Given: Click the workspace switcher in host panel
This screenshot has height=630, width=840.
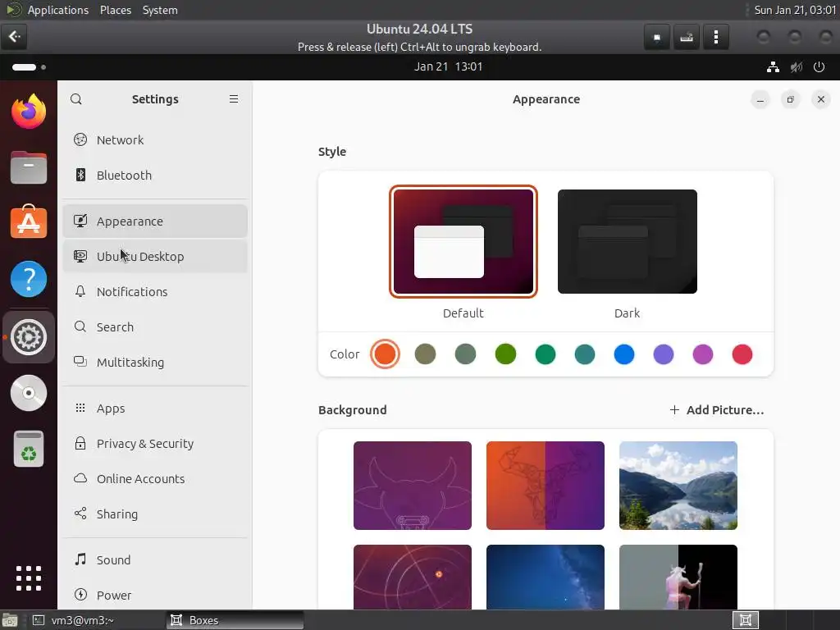Looking at the screenshot, I should (745, 620).
